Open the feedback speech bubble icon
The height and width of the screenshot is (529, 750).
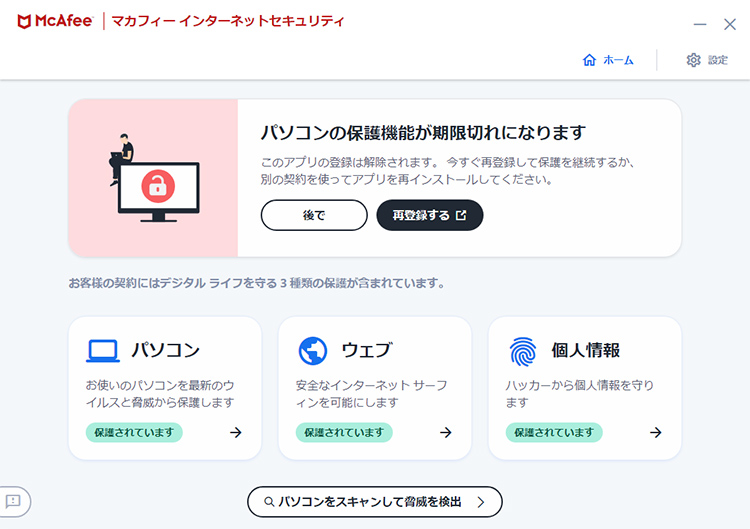click(13, 501)
